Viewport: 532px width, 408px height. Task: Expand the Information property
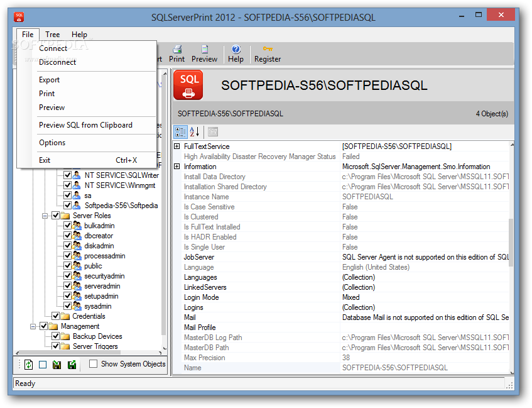click(x=176, y=167)
